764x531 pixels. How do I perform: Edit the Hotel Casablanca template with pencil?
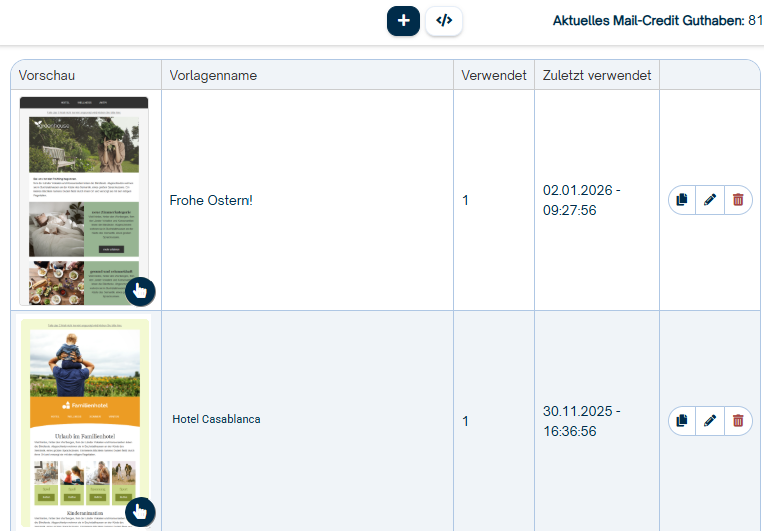pyautogui.click(x=710, y=421)
